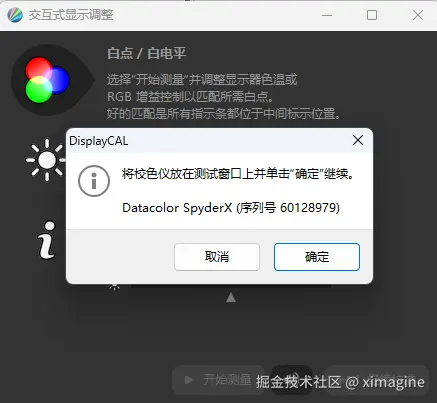Select the sun brightness icon
The width and height of the screenshot is (437, 403).
[x=46, y=160]
